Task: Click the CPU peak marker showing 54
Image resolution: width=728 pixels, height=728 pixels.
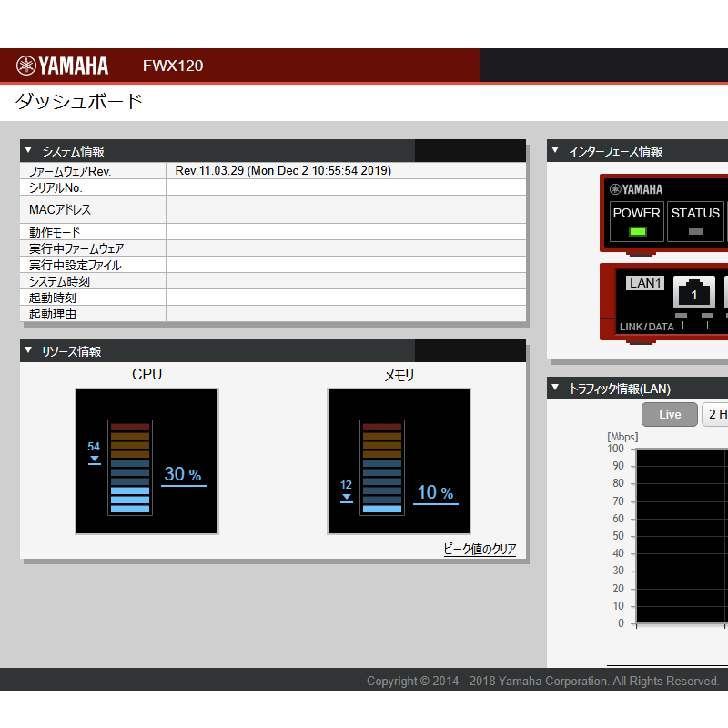Action: coord(94,452)
